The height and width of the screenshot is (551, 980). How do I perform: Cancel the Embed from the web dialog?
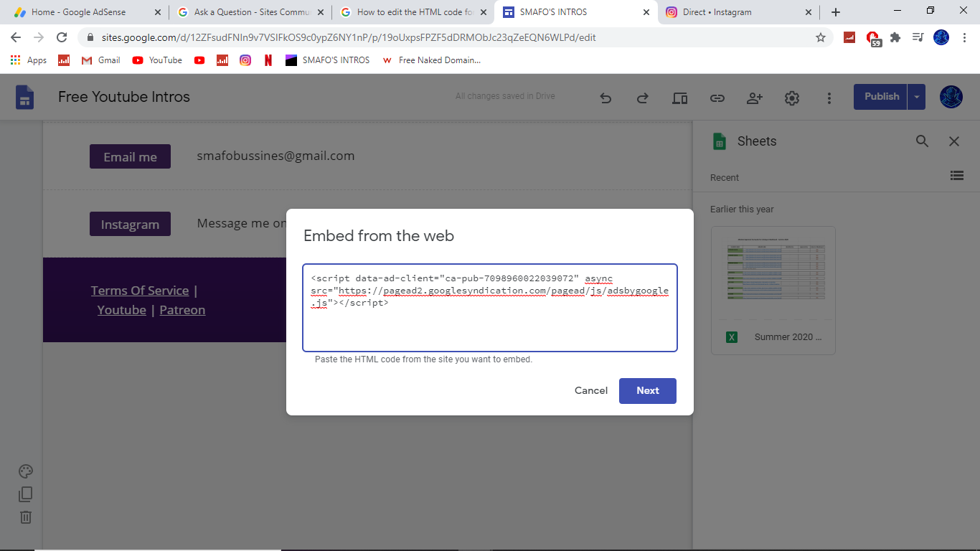click(591, 390)
